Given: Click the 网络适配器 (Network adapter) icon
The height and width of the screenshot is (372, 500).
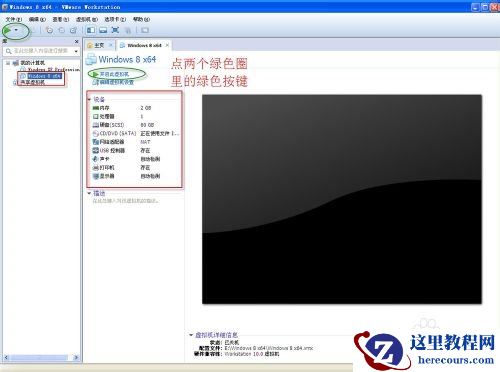Looking at the screenshot, I should [95, 142].
